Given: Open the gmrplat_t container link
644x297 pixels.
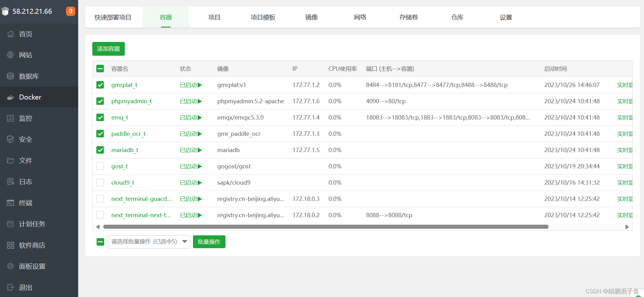Looking at the screenshot, I should (124, 85).
